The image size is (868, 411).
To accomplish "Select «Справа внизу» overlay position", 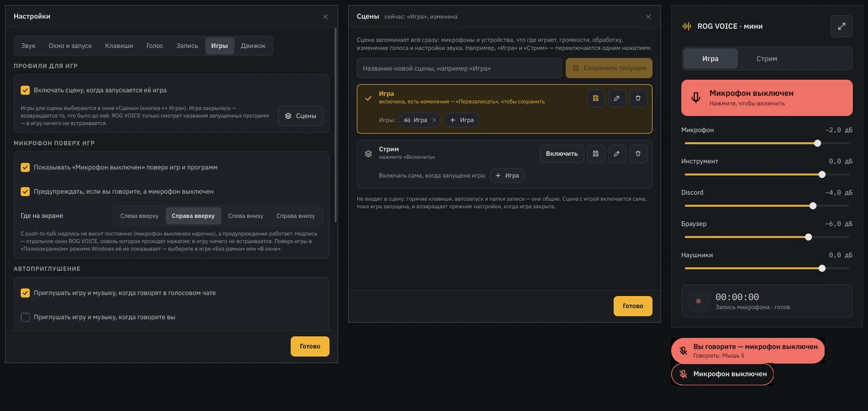I will click(x=296, y=216).
